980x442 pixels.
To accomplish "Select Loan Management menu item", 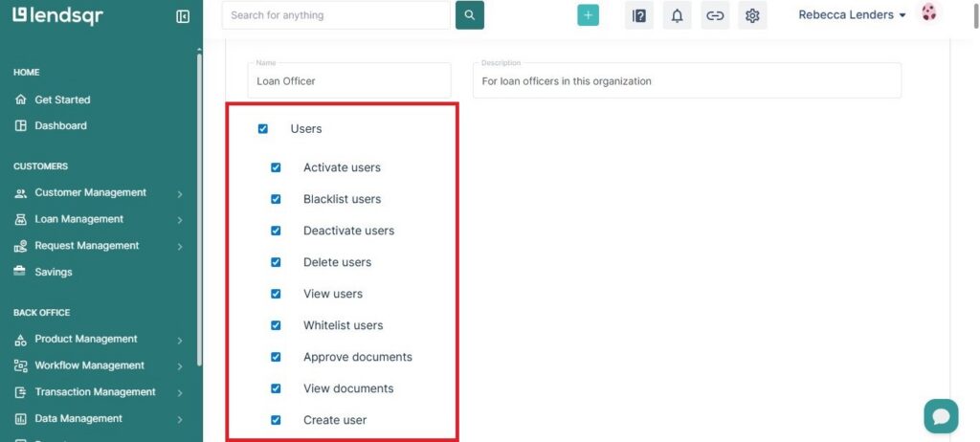I will pos(78,219).
